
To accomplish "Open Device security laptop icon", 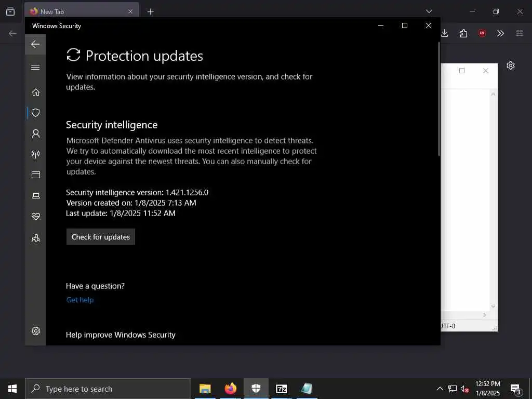I will point(36,196).
